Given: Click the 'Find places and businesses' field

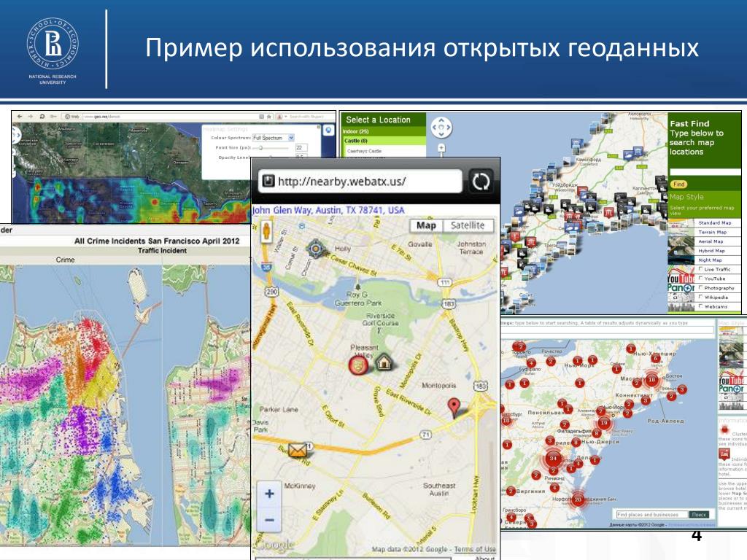Looking at the screenshot, I should 651,514.
